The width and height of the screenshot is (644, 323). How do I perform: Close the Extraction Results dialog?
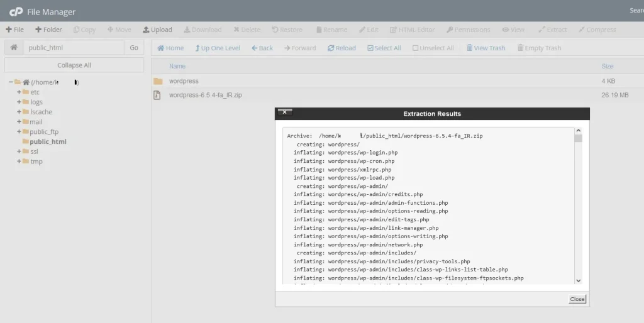(x=577, y=299)
